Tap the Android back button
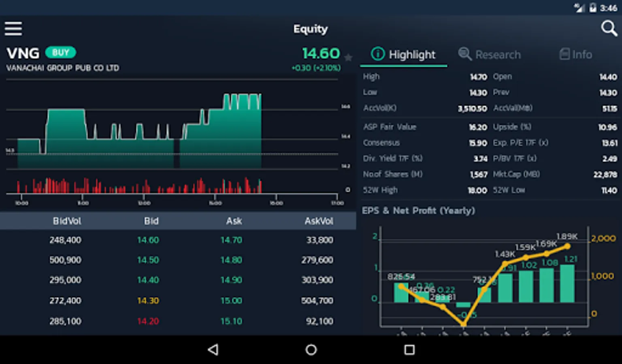622x364 pixels. point(213,349)
